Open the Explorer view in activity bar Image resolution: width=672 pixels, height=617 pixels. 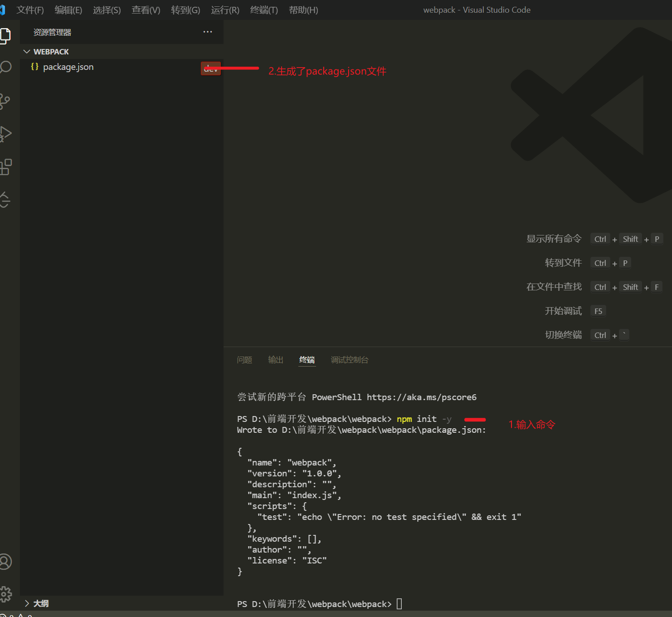5,35
